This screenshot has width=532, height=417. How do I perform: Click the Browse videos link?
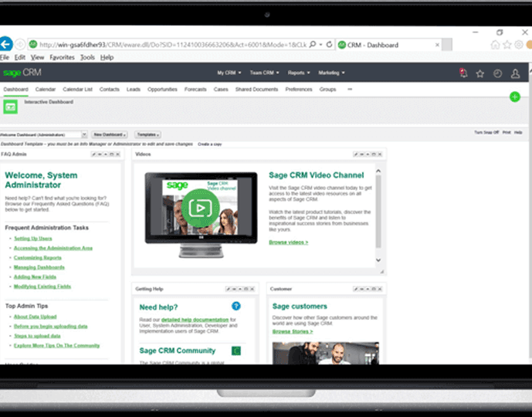pos(289,242)
